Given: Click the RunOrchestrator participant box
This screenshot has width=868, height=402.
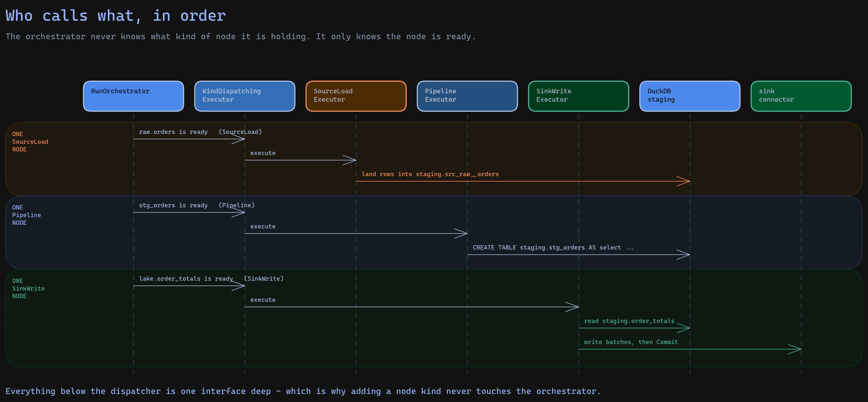Looking at the screenshot, I should [133, 96].
